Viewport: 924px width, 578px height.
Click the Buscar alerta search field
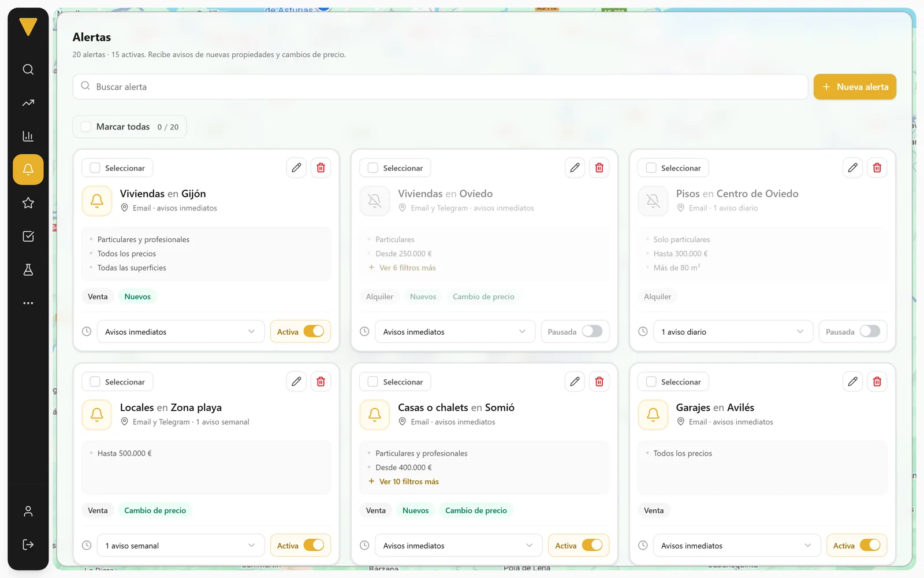click(x=440, y=87)
